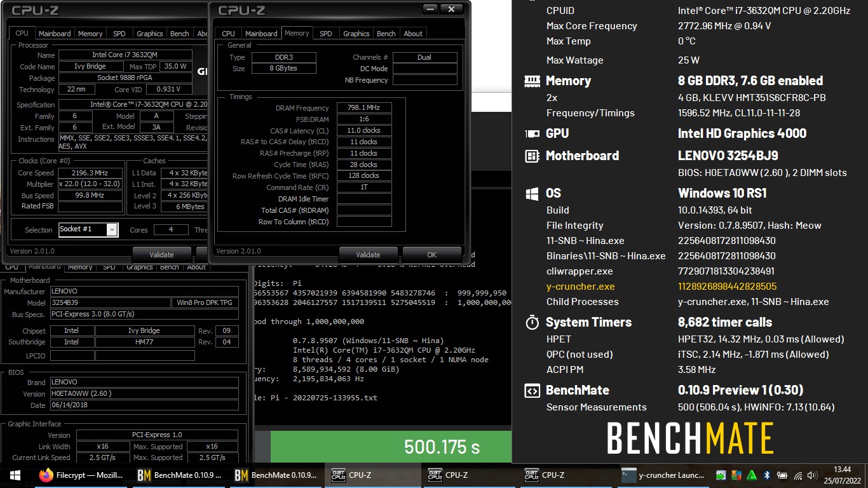The width and height of the screenshot is (868, 488).
Task: Click Validate in CPU-Z Memory window
Action: (x=368, y=254)
